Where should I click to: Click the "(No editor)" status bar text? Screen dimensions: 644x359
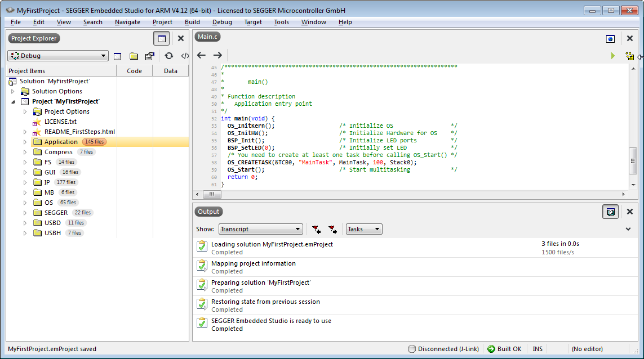pyautogui.click(x=587, y=349)
